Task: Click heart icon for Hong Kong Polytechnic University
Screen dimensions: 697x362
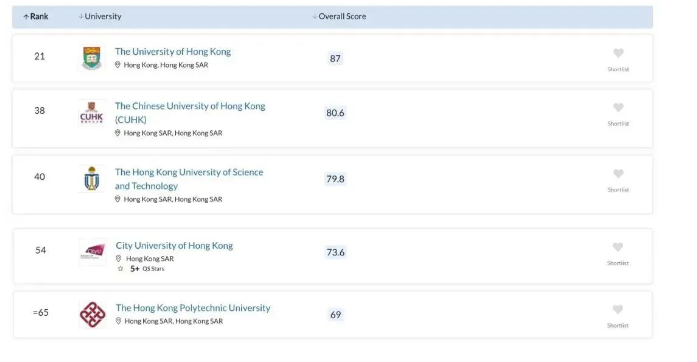Action: point(617,309)
